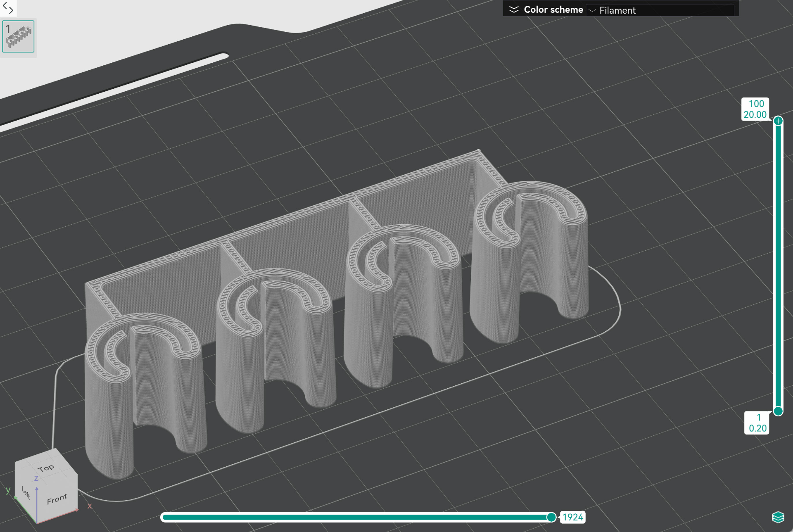This screenshot has height=532, width=793.
Task: Click the Color scheme label
Action: (553, 9)
